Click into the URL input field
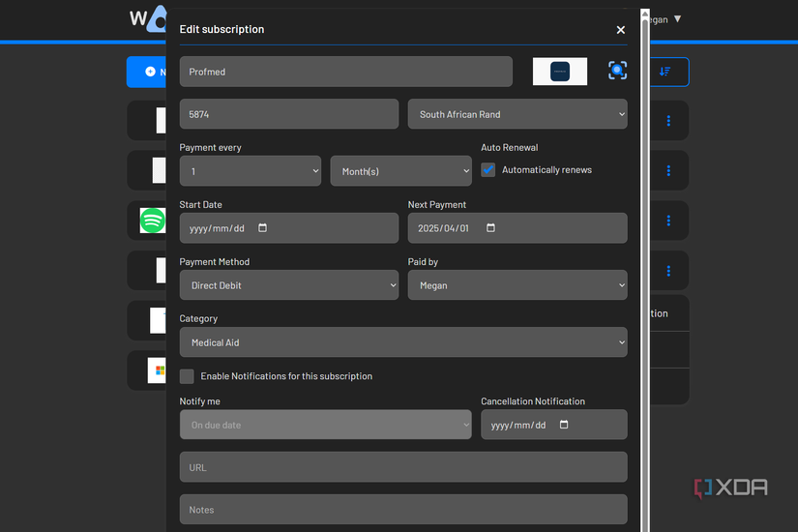 pos(402,467)
